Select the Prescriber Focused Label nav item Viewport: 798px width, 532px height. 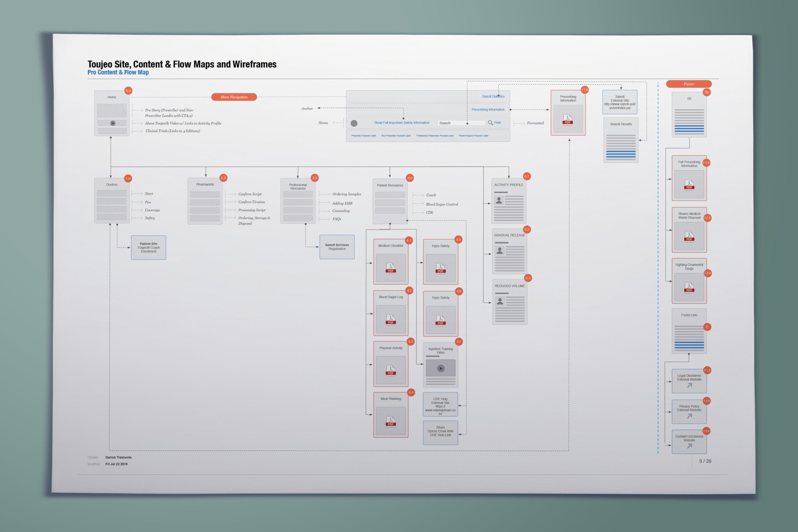[364, 136]
